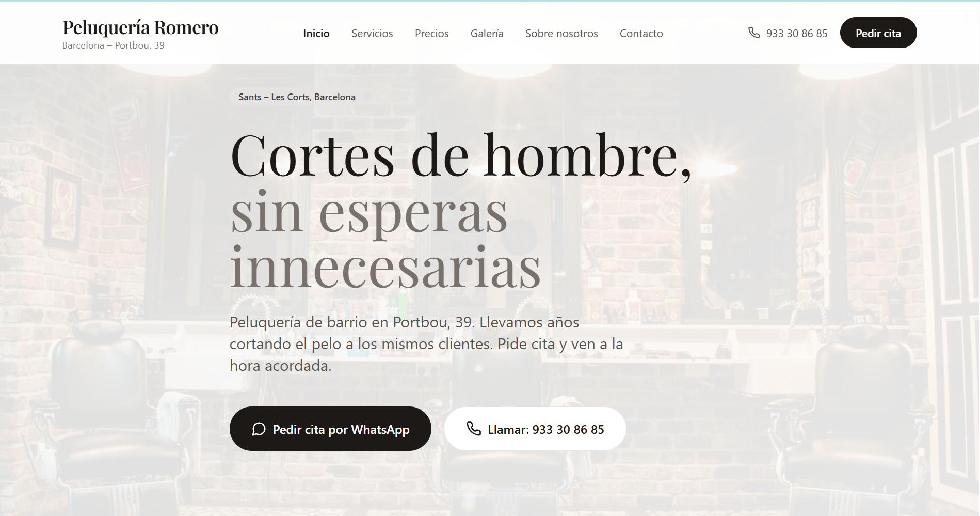Click the Pedir cita header button
Viewport: 980px width, 516px height.
click(x=878, y=33)
